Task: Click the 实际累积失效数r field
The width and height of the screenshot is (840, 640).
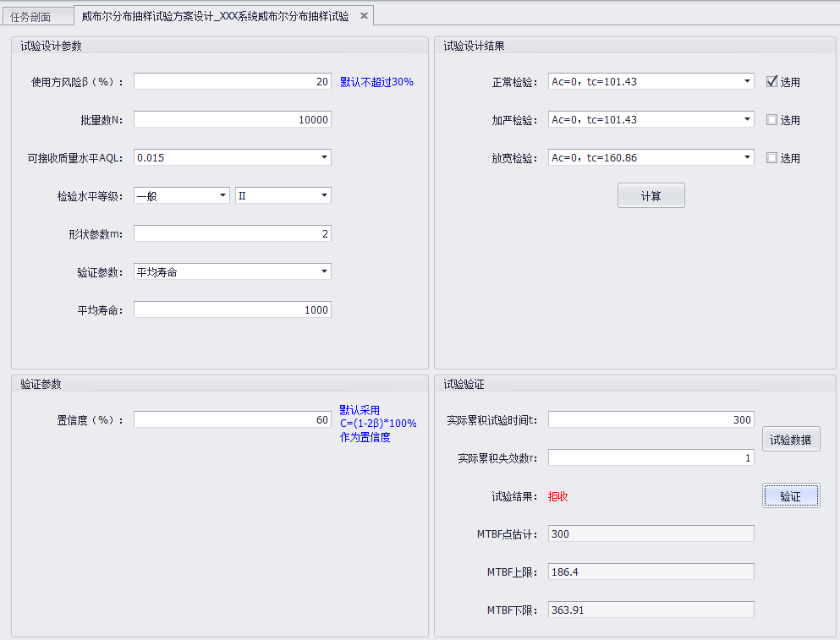Action: coord(651,457)
